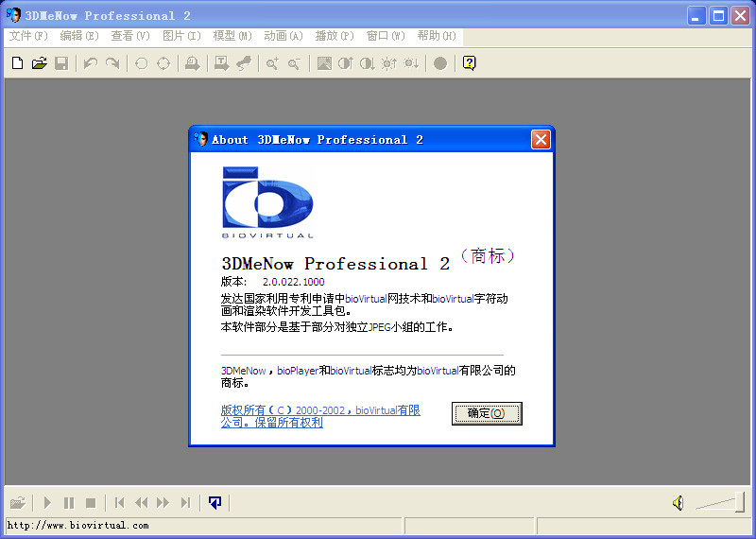Click the rewind double-arrow button
Viewport: 756px width, 539px height.
pyautogui.click(x=141, y=503)
